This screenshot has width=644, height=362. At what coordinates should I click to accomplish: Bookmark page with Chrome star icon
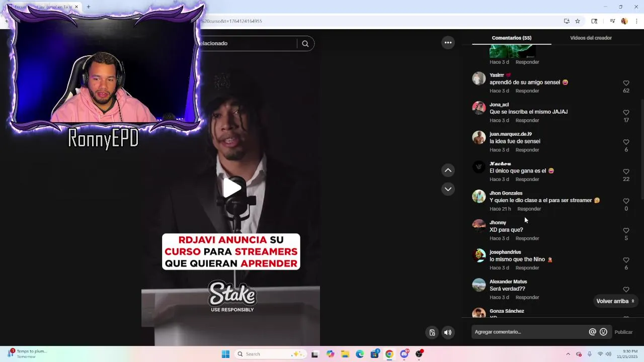tap(578, 21)
